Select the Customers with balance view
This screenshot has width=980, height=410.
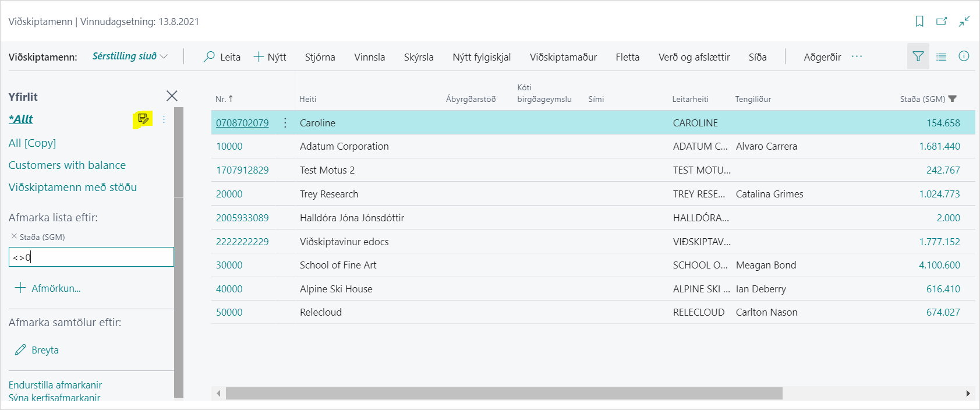[x=67, y=165]
